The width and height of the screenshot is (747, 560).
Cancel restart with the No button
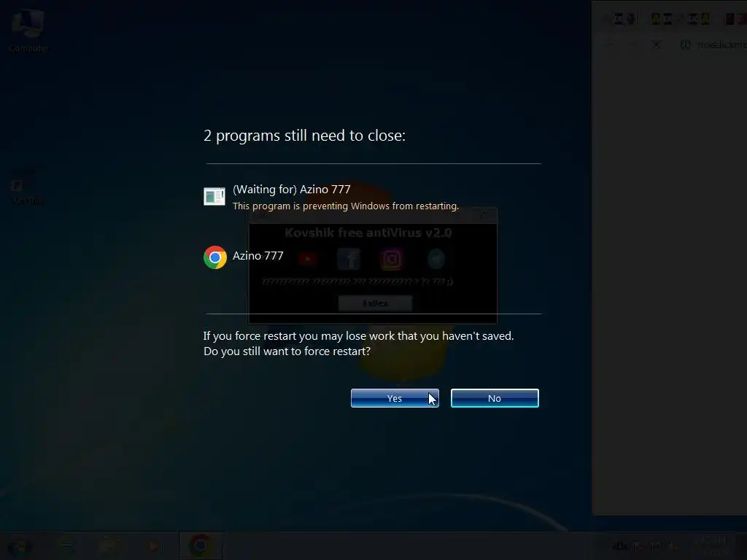pos(495,398)
